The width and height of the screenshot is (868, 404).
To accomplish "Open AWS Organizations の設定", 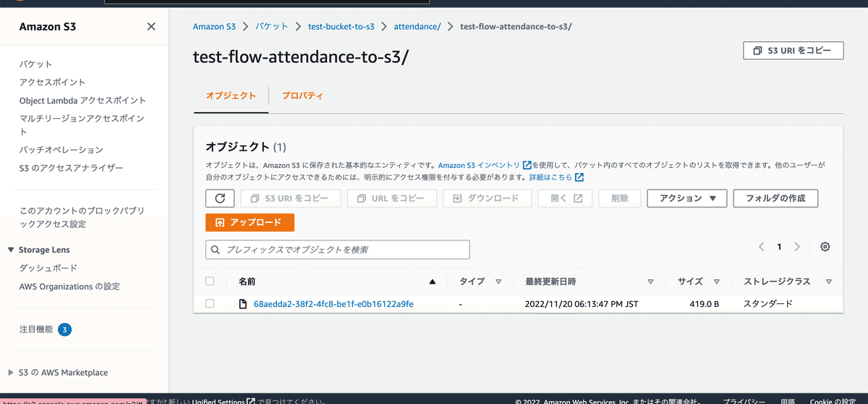I will (x=69, y=287).
